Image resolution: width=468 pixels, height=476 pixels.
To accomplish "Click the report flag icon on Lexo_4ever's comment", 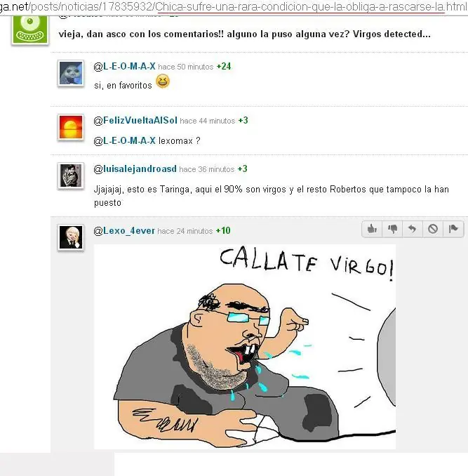I will (x=453, y=229).
